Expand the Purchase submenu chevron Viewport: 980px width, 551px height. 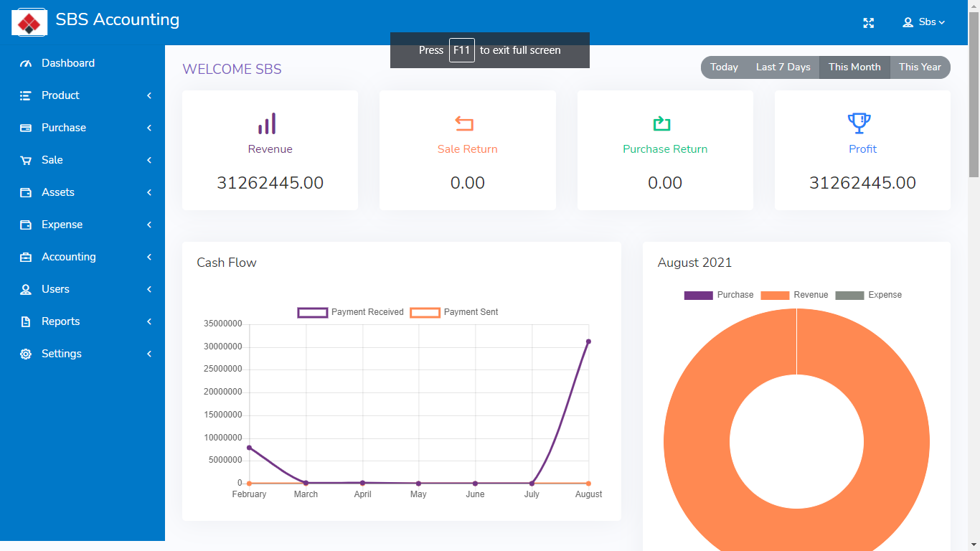[149, 128]
